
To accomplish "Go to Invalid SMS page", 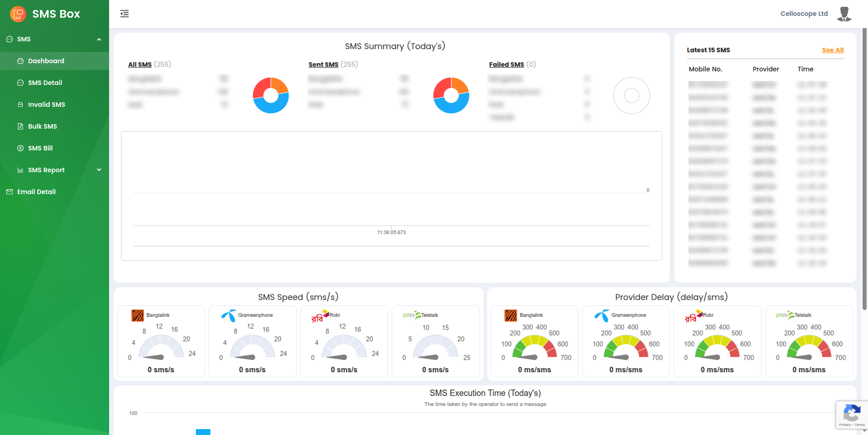I will [46, 105].
